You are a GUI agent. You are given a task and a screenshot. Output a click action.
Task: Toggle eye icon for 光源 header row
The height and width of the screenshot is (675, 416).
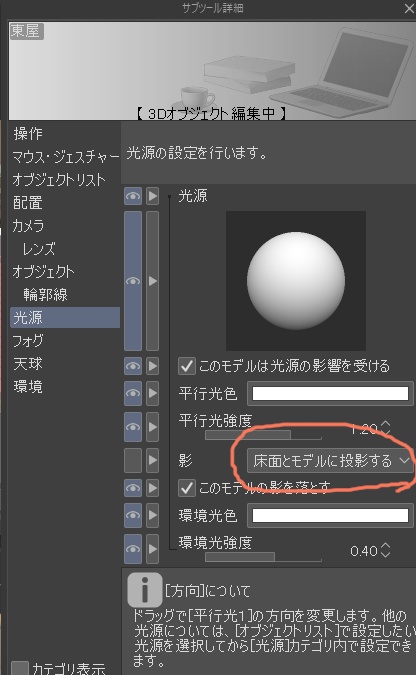click(133, 196)
